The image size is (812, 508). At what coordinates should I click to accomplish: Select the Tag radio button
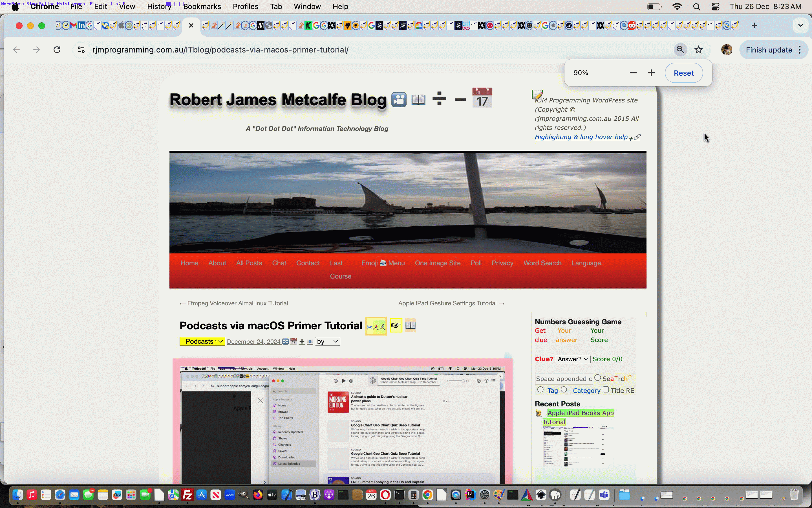540,390
